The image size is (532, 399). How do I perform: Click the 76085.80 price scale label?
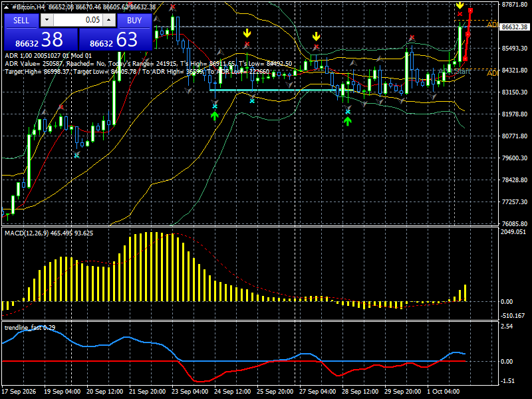click(514, 224)
